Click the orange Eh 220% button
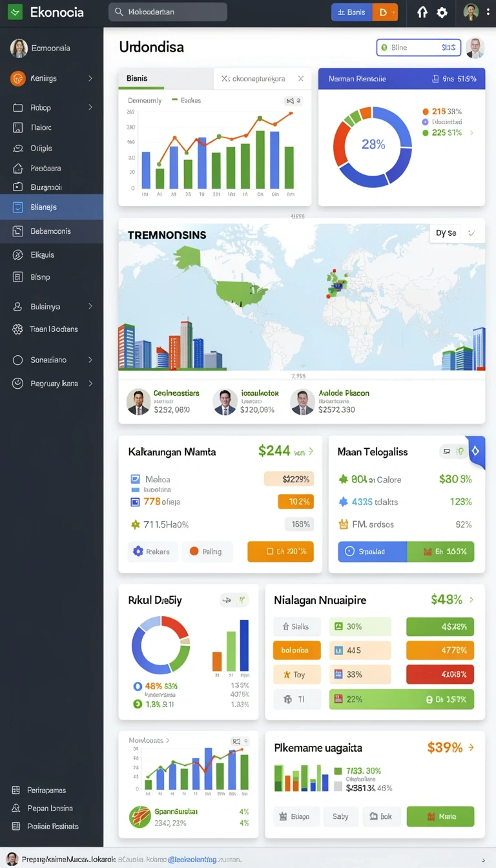 pyautogui.click(x=280, y=552)
